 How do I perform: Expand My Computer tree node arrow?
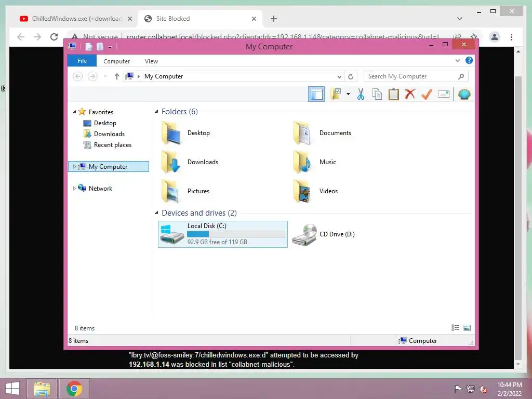[74, 167]
